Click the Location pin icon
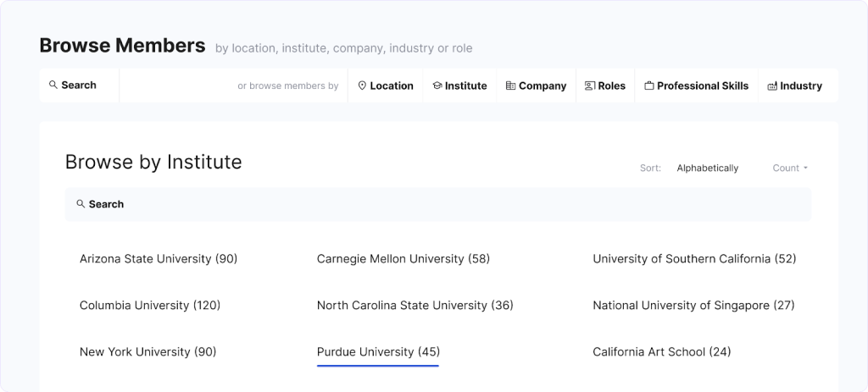Screen dimensions: 868x392 point(362,86)
